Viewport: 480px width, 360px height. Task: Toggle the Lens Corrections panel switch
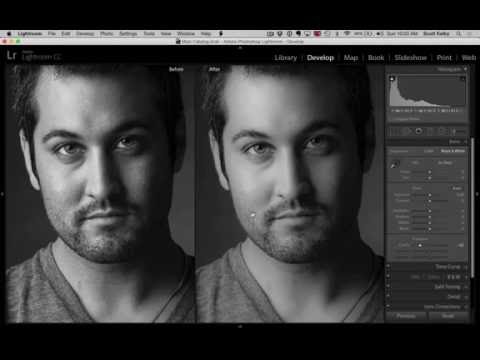click(388, 306)
